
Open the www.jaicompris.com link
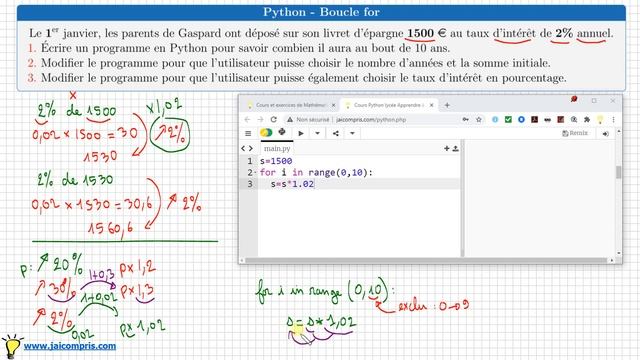[70, 346]
